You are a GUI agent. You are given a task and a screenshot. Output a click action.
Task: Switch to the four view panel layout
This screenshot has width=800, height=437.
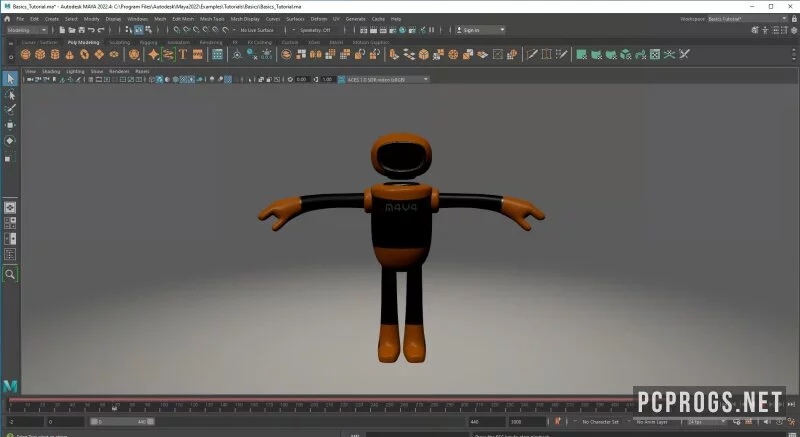pyautogui.click(x=10, y=223)
